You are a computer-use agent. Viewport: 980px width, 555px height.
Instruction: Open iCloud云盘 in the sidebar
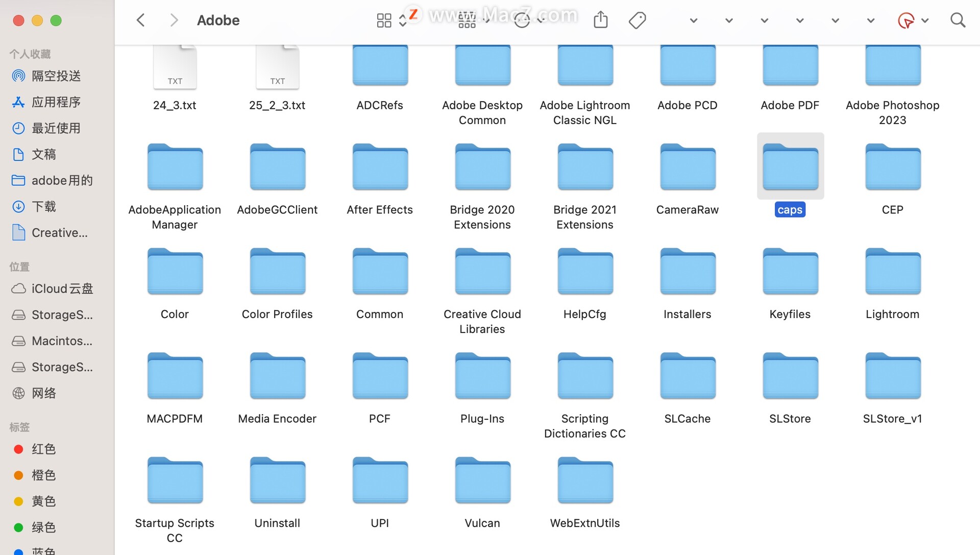(62, 288)
